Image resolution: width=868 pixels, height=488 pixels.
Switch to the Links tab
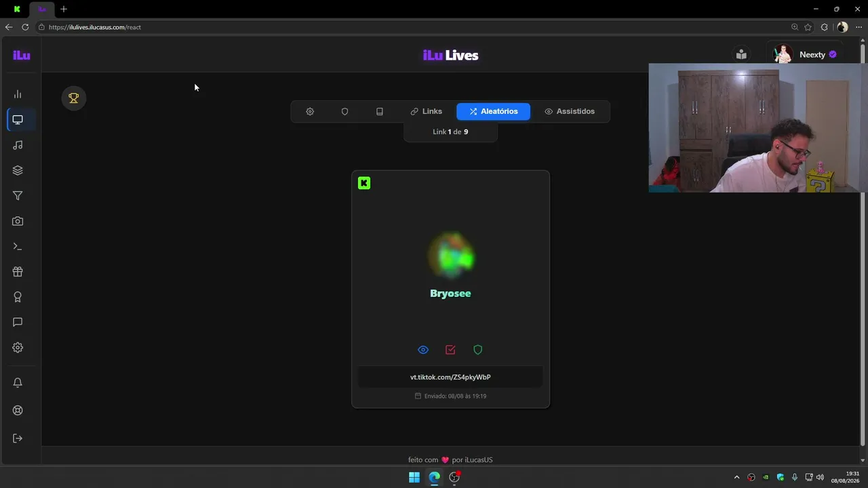[426, 111]
